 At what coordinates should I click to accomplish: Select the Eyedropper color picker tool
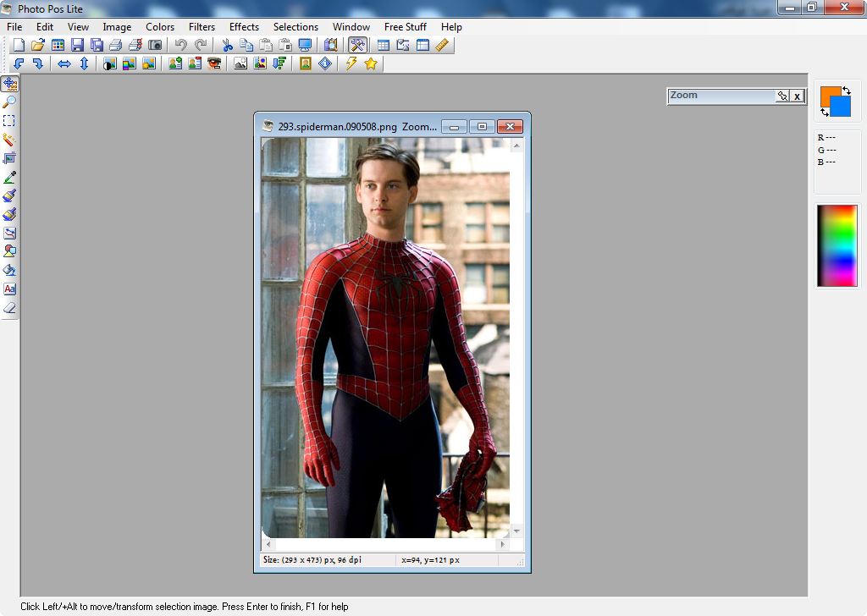9,178
